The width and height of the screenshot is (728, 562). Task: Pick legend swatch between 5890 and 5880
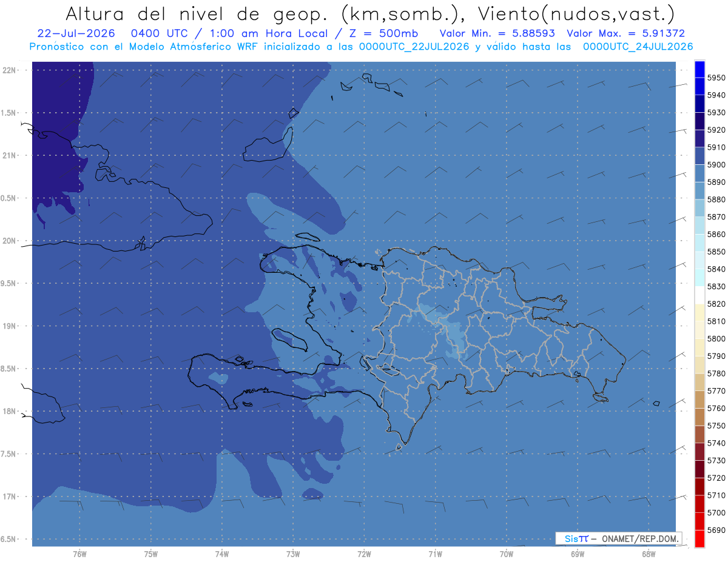[x=699, y=191]
